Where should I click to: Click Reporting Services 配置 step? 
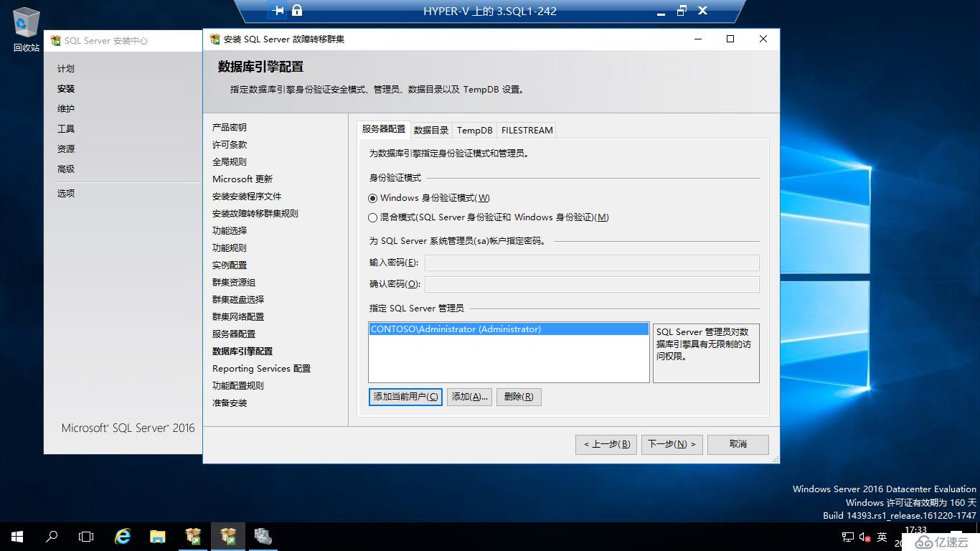coord(262,369)
